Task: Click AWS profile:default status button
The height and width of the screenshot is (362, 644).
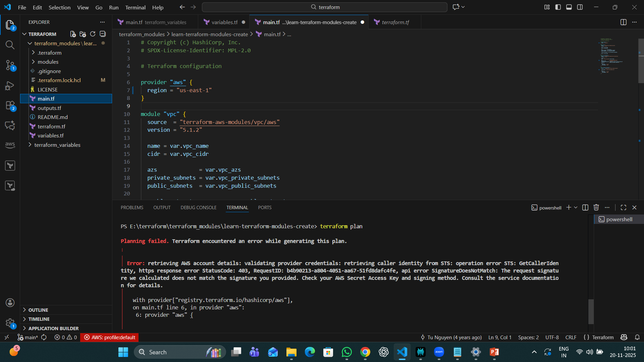Action: tap(110, 337)
